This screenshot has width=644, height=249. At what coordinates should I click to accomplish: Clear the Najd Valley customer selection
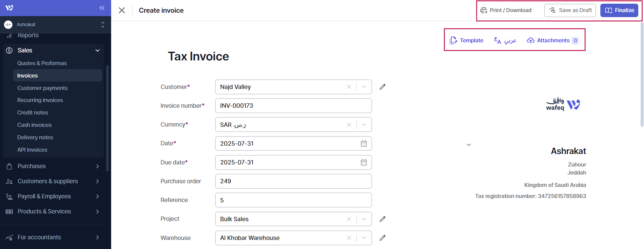point(349,87)
